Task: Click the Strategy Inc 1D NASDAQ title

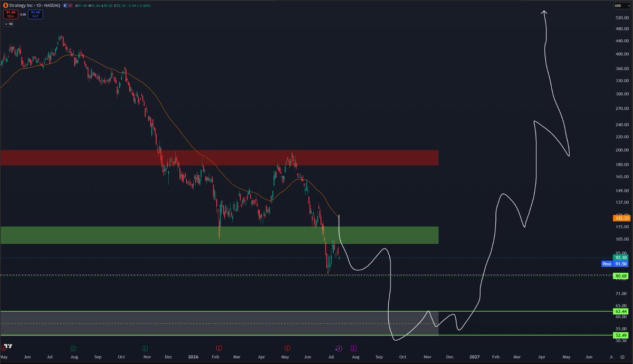Action: pos(34,5)
